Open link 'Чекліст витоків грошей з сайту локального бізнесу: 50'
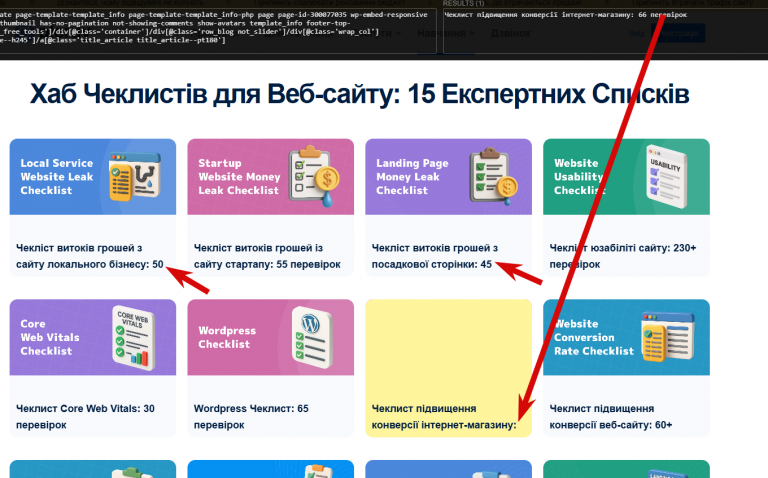 coord(90,256)
